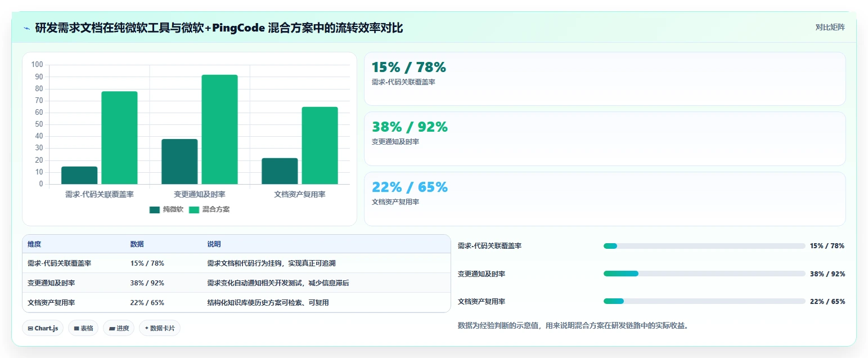This screenshot has height=358, width=868.
Task: Click the table cell 38% / 92%
Action: pyautogui.click(x=147, y=283)
